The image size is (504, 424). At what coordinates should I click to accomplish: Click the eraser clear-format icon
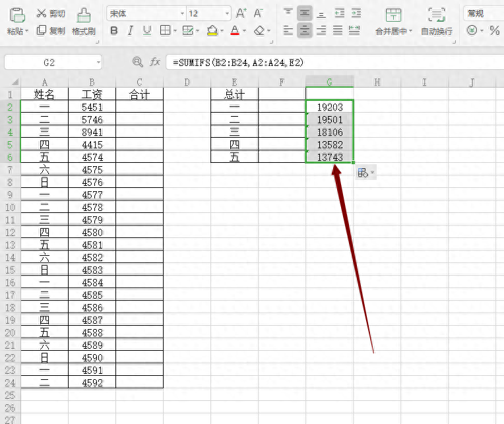[x=259, y=31]
